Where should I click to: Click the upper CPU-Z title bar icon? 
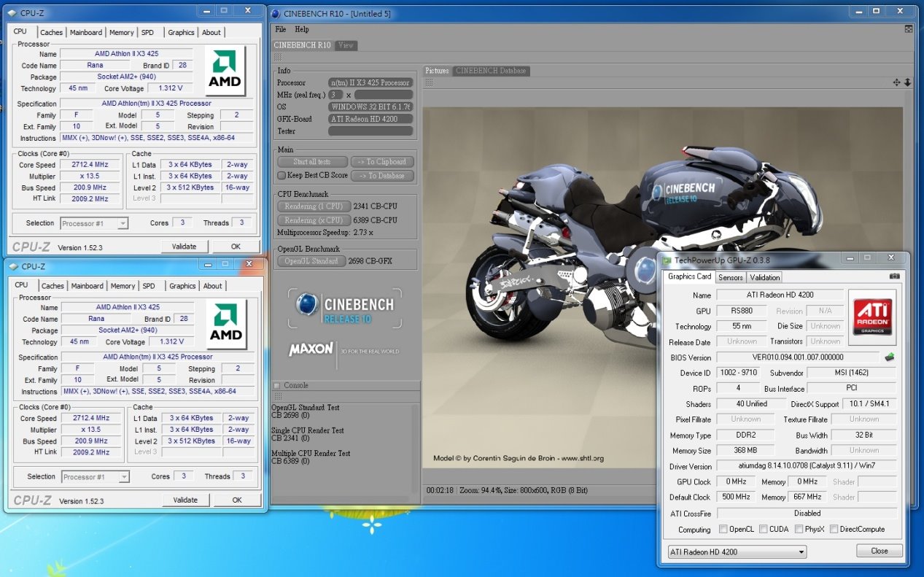(x=12, y=12)
